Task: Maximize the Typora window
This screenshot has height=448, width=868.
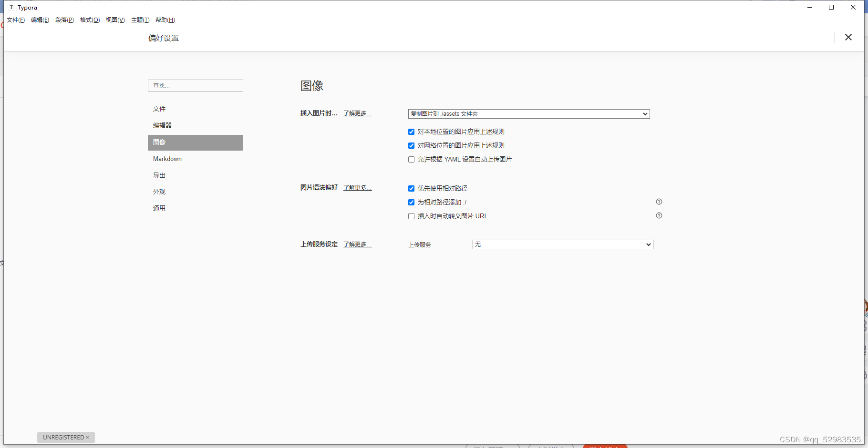Action: pos(831,7)
